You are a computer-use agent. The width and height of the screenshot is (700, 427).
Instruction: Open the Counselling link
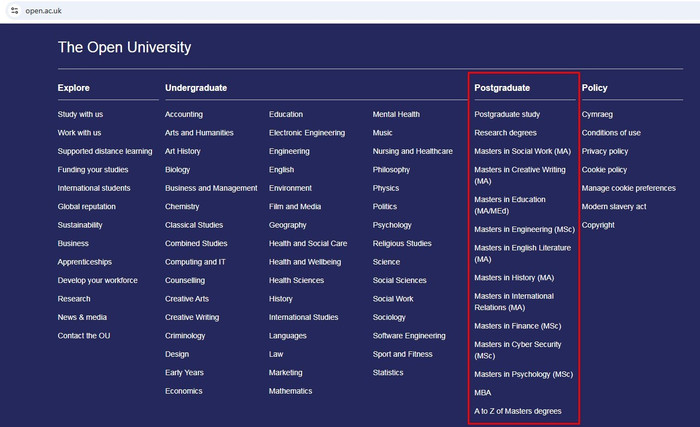(185, 280)
